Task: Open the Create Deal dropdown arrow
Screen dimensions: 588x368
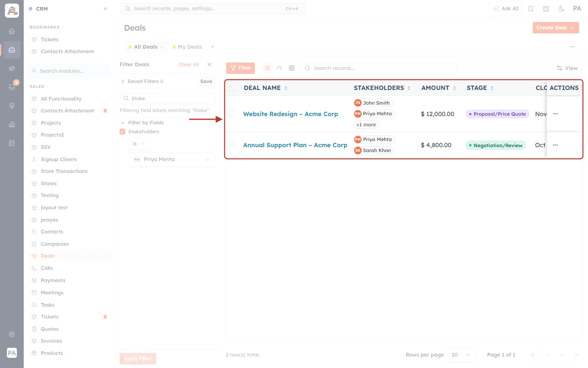Action: point(573,28)
